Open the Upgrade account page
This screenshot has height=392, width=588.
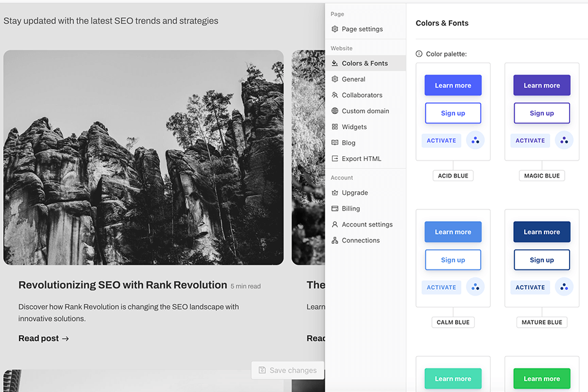coord(366,192)
